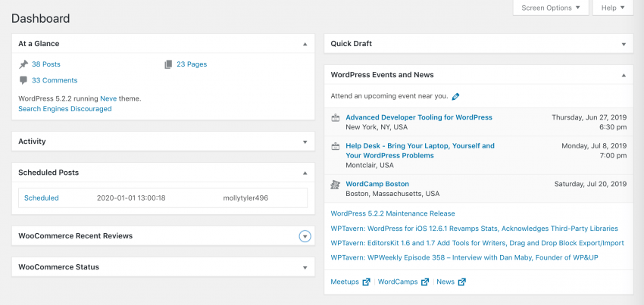Click the Attend an upcoming event text
Screen dimensions: 644x305
pos(389,96)
